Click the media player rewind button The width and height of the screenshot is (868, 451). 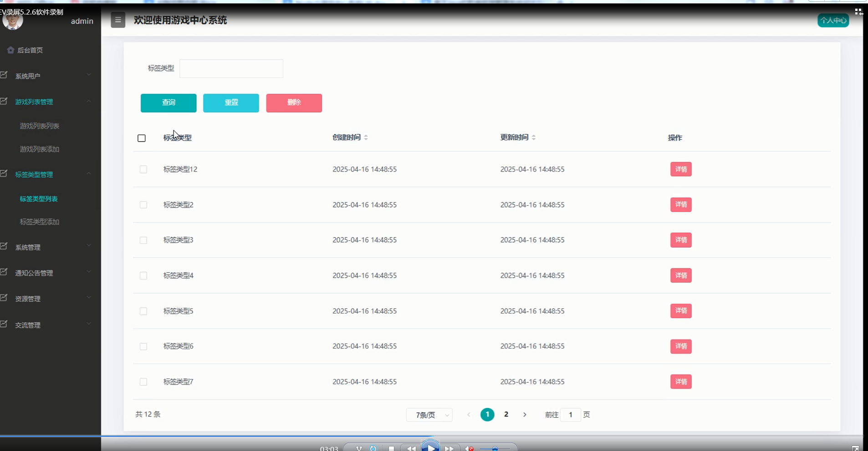click(x=411, y=448)
